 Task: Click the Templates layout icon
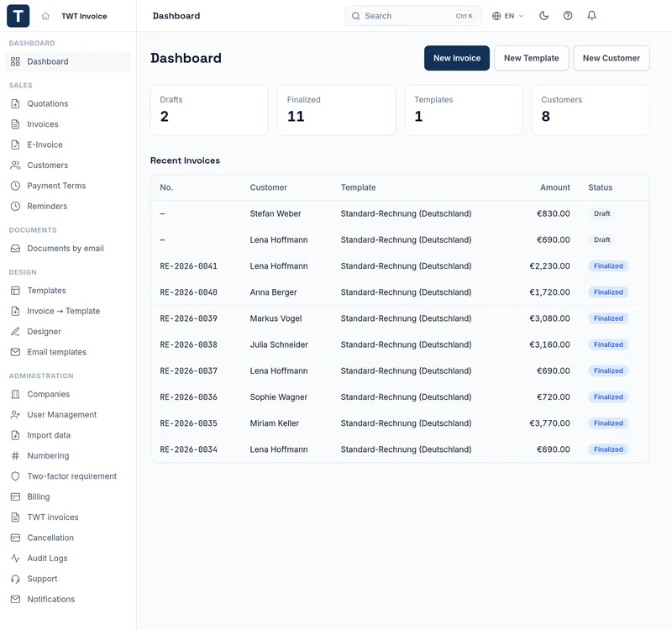[15, 291]
